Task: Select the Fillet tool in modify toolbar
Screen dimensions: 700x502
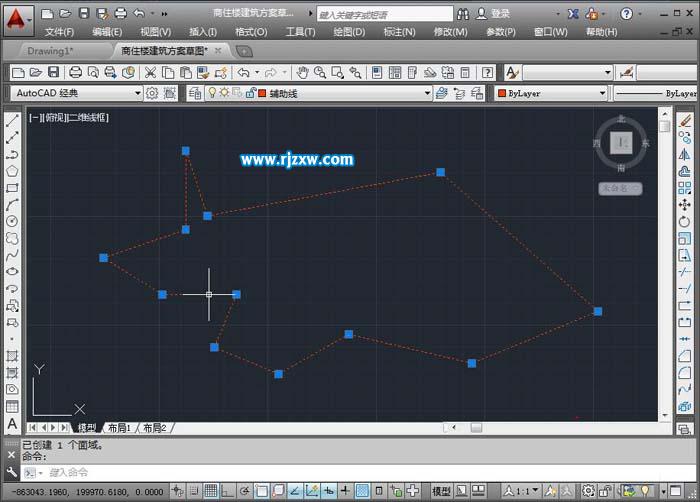Action: [x=684, y=373]
